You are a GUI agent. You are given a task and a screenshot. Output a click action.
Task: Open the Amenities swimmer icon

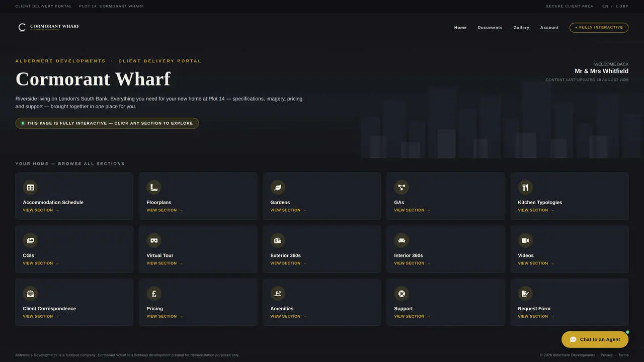click(x=278, y=294)
